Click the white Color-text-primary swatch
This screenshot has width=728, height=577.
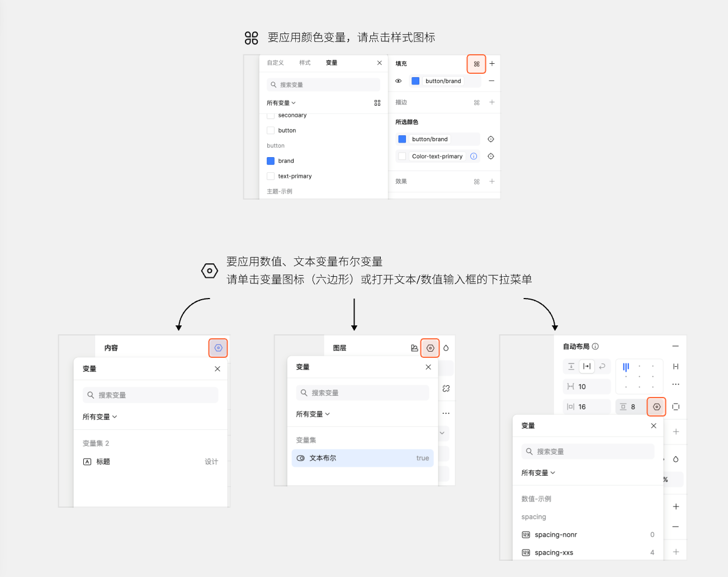coord(402,157)
